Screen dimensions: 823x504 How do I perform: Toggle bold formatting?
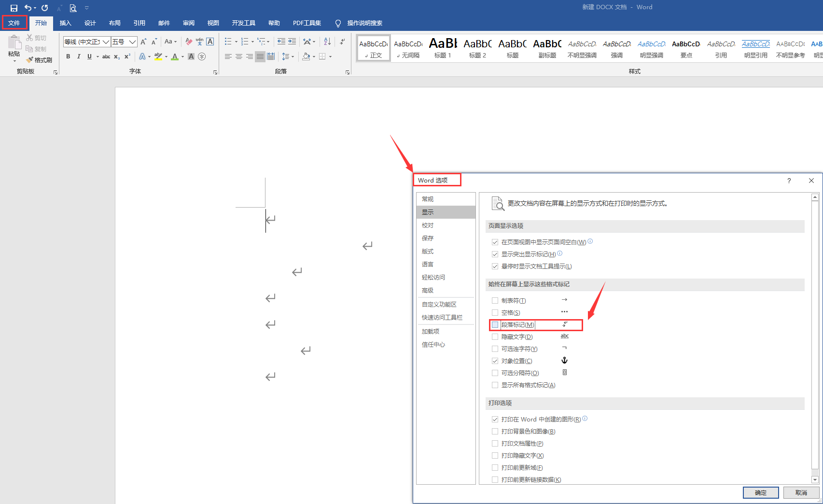pyautogui.click(x=68, y=56)
